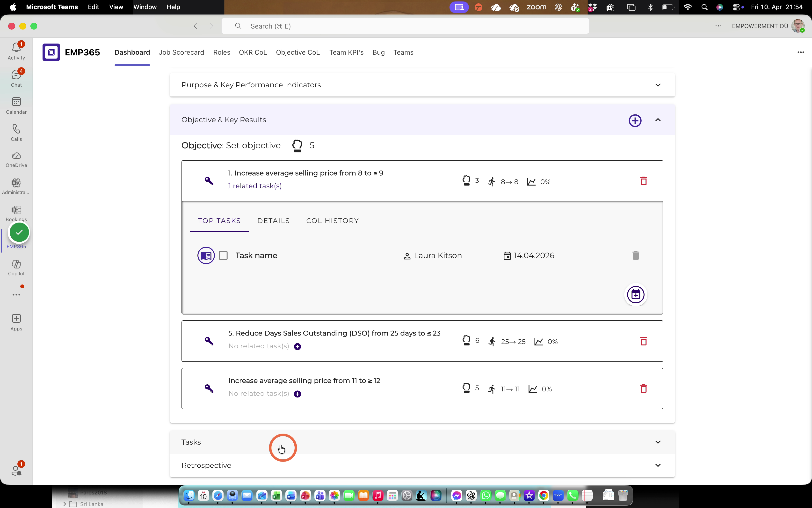
Task: Delete key result selling price 11 to 12
Action: pyautogui.click(x=643, y=388)
